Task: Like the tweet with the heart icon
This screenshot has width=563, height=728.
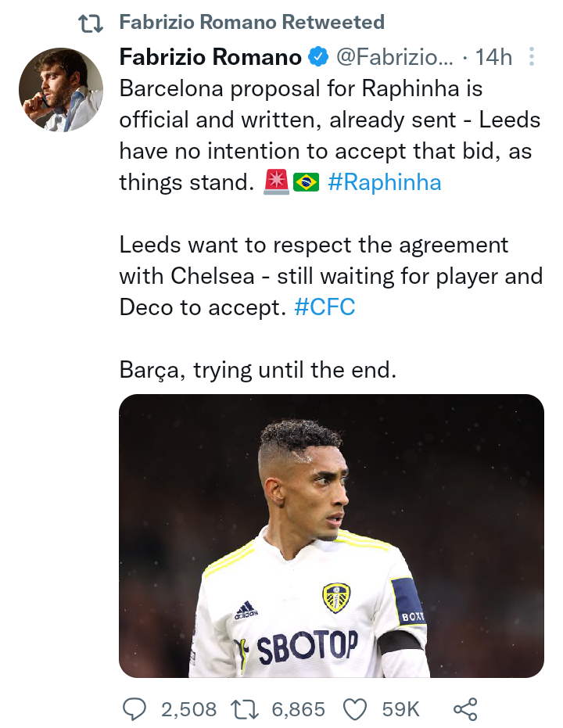Action: [x=355, y=709]
